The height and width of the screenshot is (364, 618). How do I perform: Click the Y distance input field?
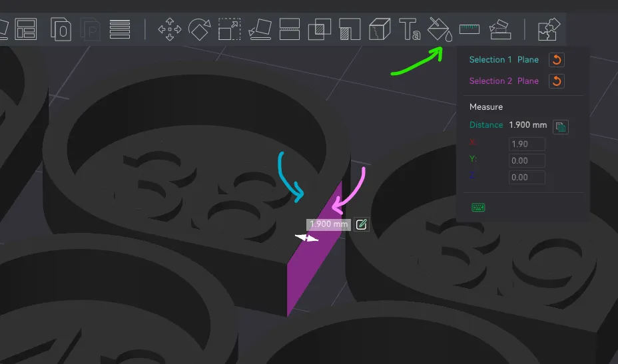tap(527, 161)
